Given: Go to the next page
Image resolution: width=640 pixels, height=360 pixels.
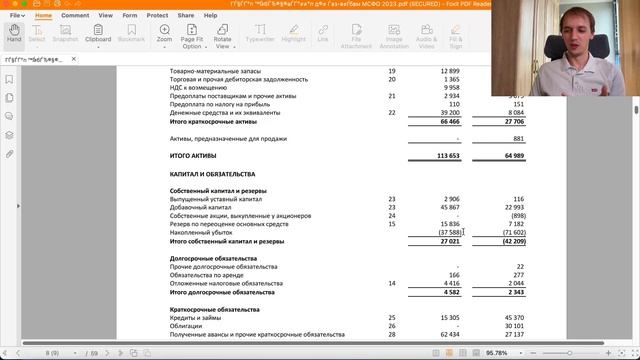Looking at the screenshot, I should [x=107, y=353].
